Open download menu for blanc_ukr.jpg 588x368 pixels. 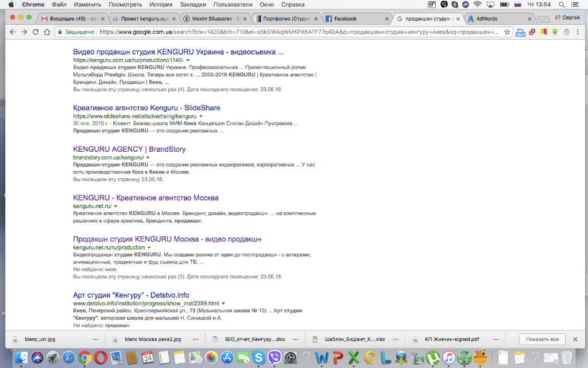(96, 339)
